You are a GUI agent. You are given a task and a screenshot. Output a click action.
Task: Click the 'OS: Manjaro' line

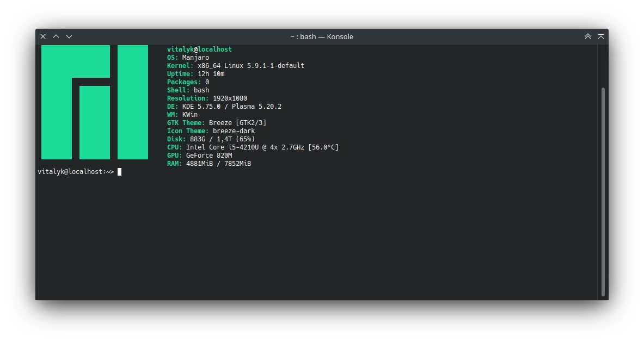(188, 58)
